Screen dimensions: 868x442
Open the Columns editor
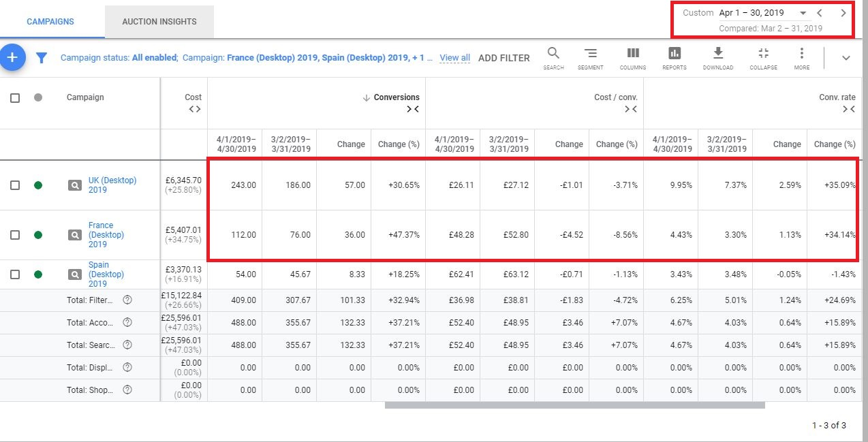pyautogui.click(x=633, y=54)
